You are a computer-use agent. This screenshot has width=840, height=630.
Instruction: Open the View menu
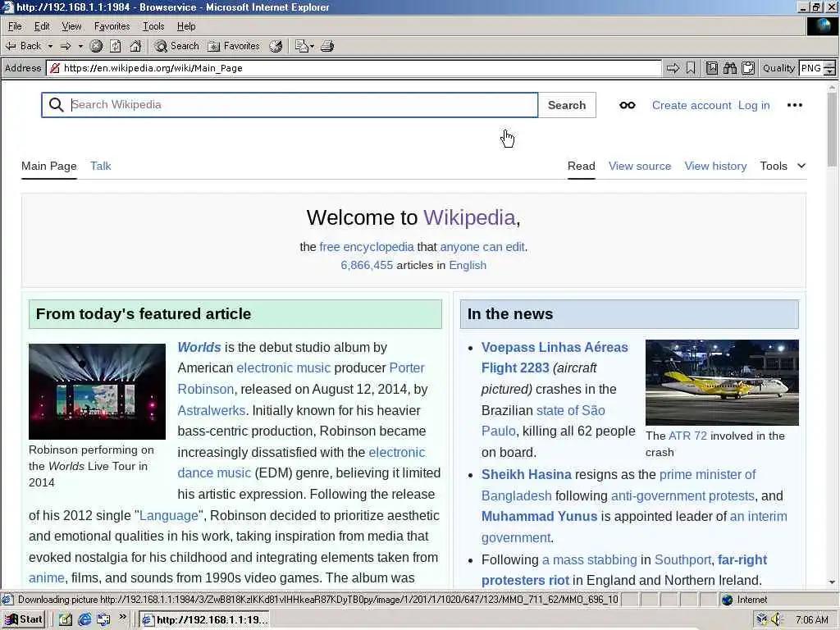[x=71, y=26]
